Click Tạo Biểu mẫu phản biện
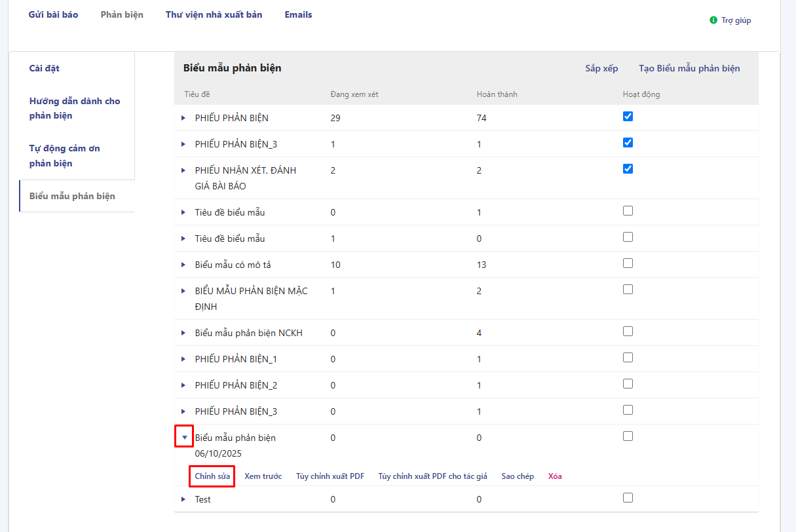Image resolution: width=796 pixels, height=532 pixels. 689,68
